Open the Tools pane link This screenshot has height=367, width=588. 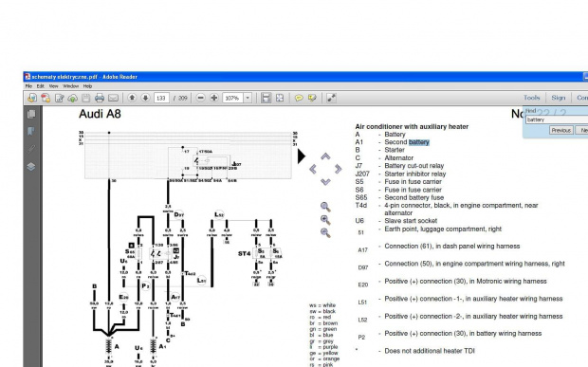pos(532,98)
